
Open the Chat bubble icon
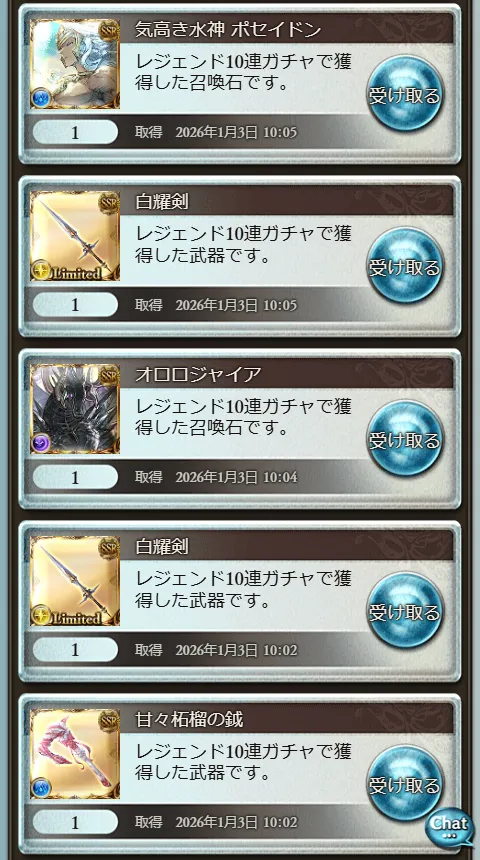[449, 827]
